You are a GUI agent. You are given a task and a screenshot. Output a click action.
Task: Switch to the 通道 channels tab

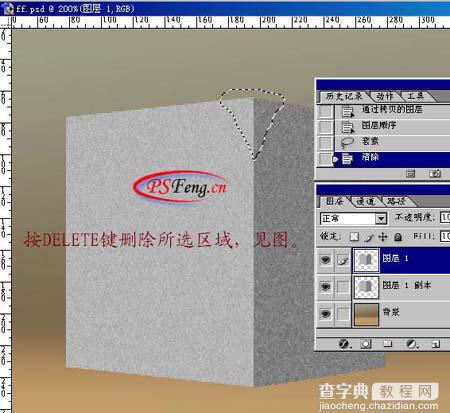[x=365, y=201]
